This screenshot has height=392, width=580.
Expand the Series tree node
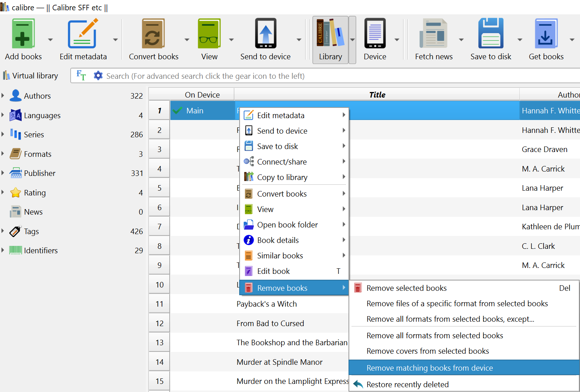point(3,134)
